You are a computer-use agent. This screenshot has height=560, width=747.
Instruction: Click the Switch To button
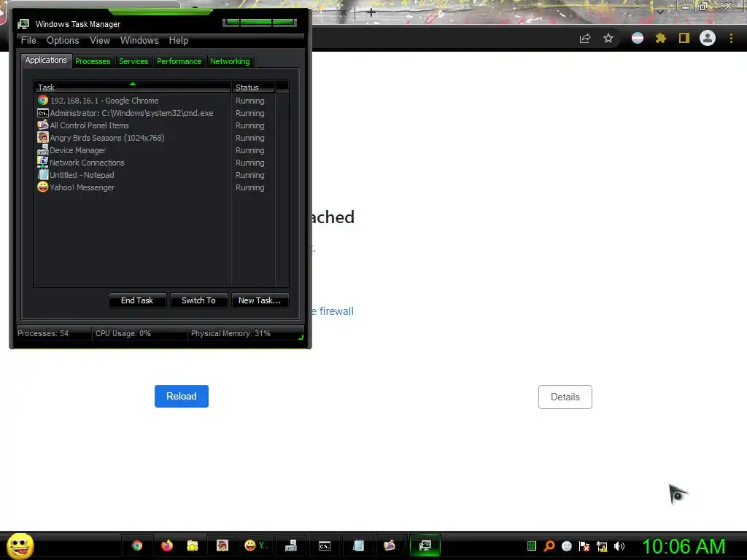198,300
